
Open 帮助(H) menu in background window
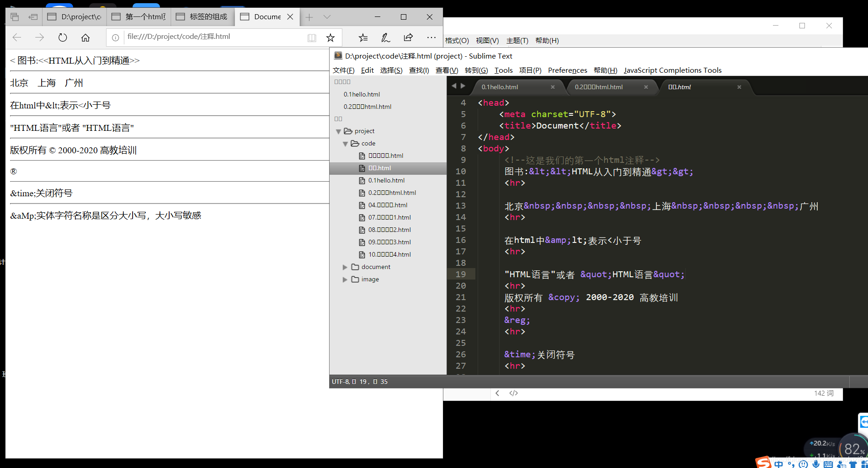click(x=547, y=40)
